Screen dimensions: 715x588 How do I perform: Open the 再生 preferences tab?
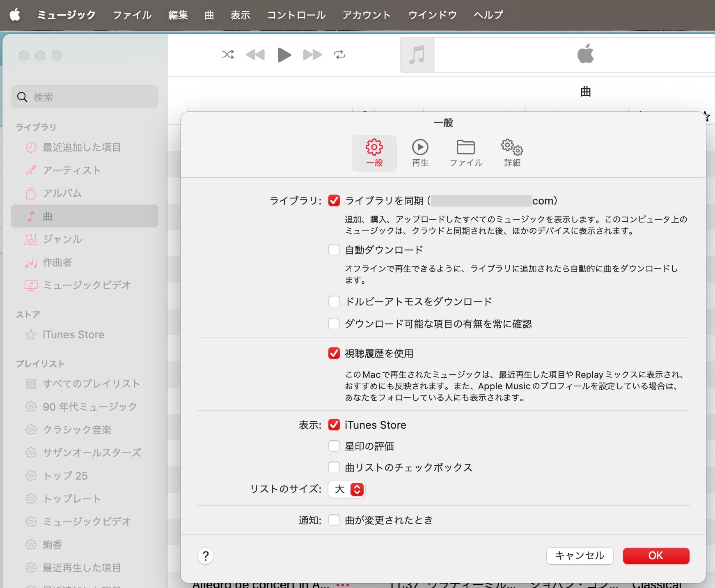coord(420,153)
